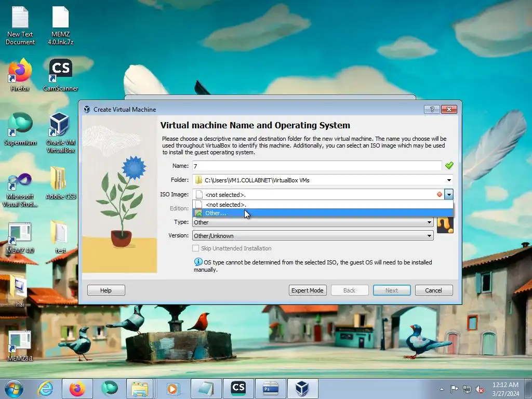Open Windows Media Player taskbar icon
This screenshot has width=532, height=399.
click(173, 389)
